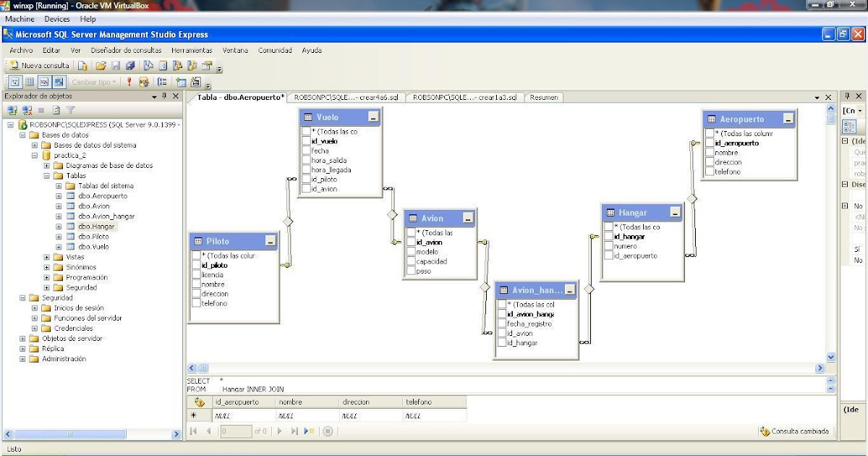This screenshot has width=868, height=456.
Task: Check the id_avion column in the Avion table
Action: [x=411, y=242]
